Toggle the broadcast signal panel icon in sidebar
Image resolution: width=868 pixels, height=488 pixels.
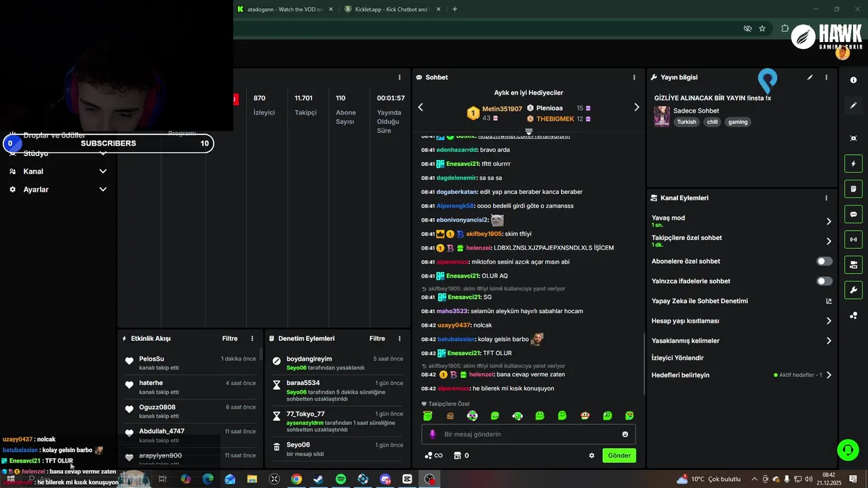coord(853,239)
